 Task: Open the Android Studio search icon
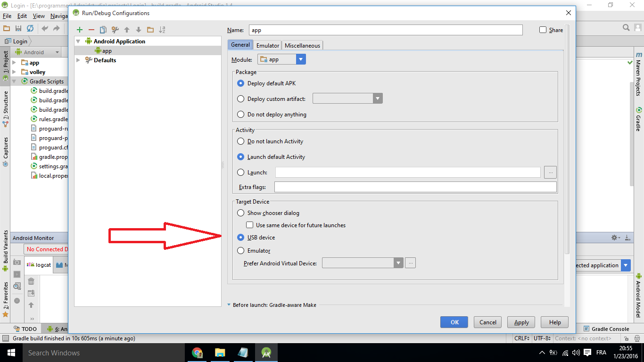click(626, 28)
